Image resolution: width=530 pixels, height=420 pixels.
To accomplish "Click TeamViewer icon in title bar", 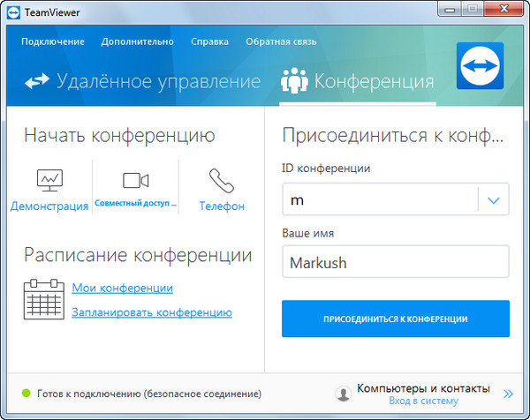I will pyautogui.click(x=13, y=12).
